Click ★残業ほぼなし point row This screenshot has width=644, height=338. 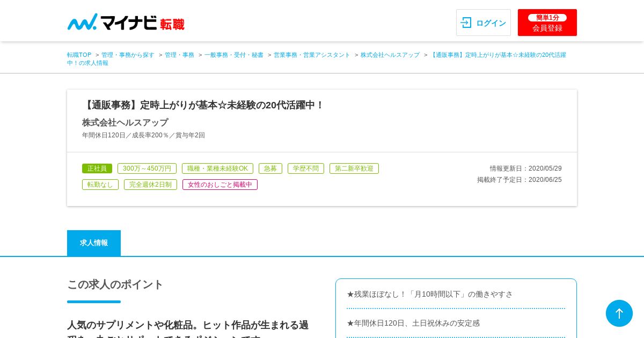point(456,294)
